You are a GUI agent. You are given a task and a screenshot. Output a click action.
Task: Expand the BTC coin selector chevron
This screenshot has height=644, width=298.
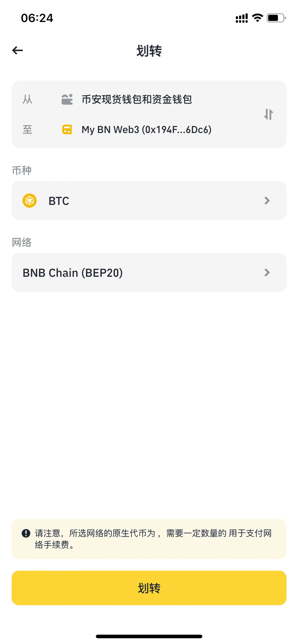267,201
